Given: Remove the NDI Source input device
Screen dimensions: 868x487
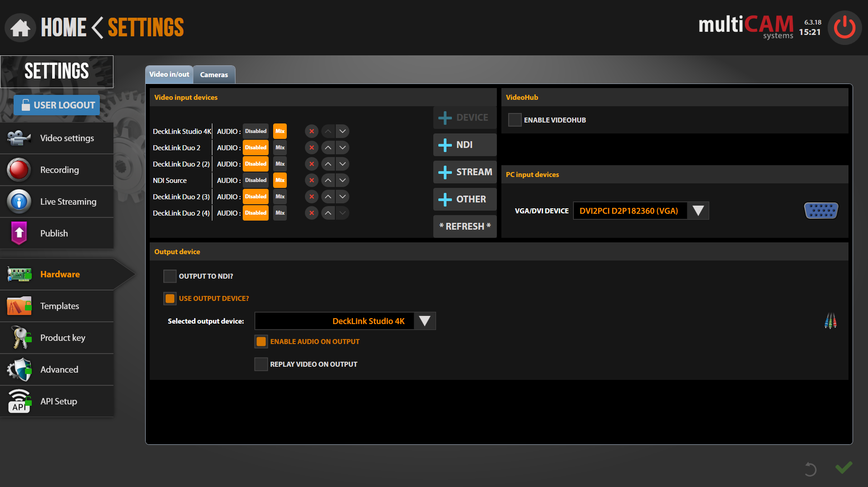Looking at the screenshot, I should (x=312, y=180).
